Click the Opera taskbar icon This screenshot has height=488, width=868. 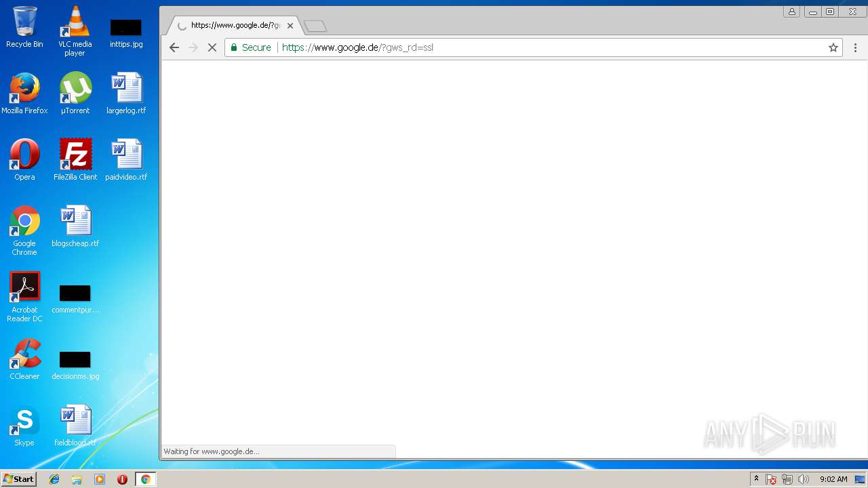tap(122, 479)
